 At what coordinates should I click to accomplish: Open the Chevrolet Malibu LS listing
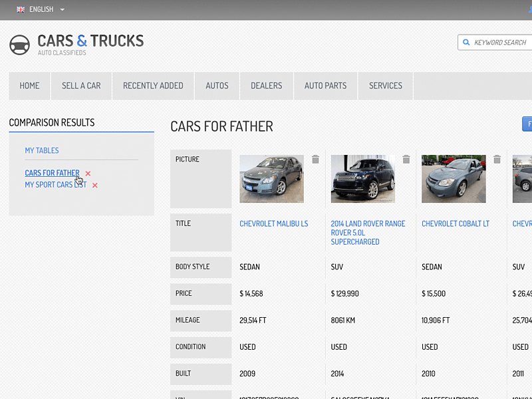(274, 224)
